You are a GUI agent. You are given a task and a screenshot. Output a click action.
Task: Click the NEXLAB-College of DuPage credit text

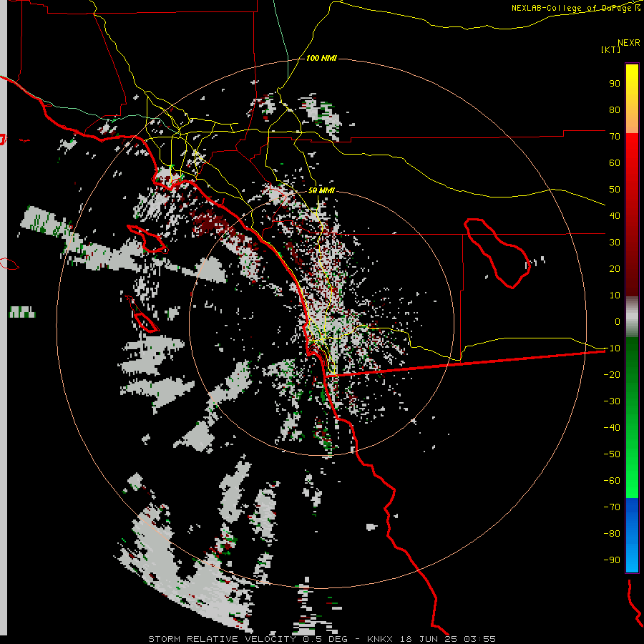(x=576, y=8)
